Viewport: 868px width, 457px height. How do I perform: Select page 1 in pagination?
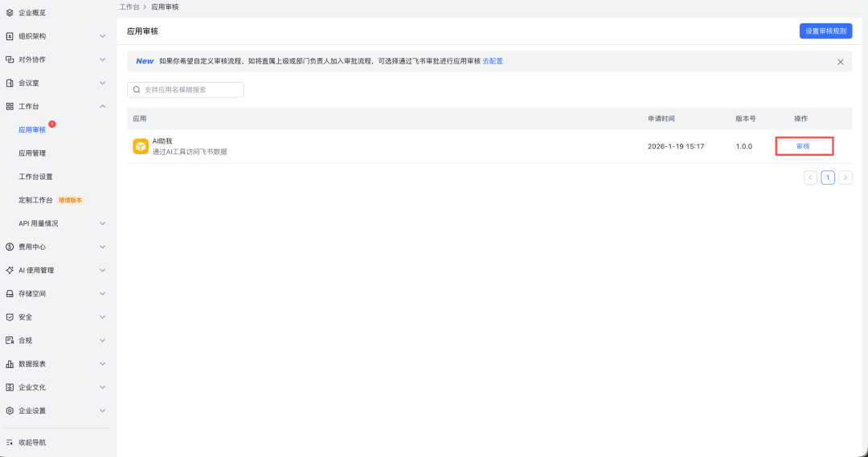click(828, 177)
